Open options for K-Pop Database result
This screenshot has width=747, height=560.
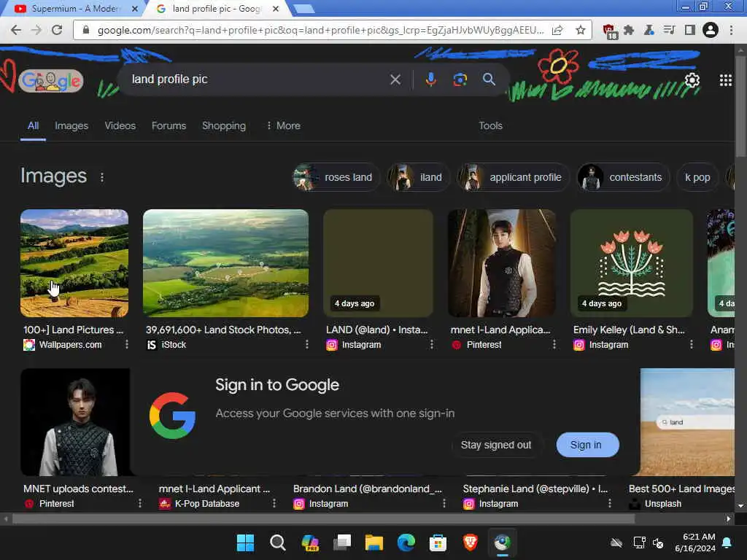(274, 503)
